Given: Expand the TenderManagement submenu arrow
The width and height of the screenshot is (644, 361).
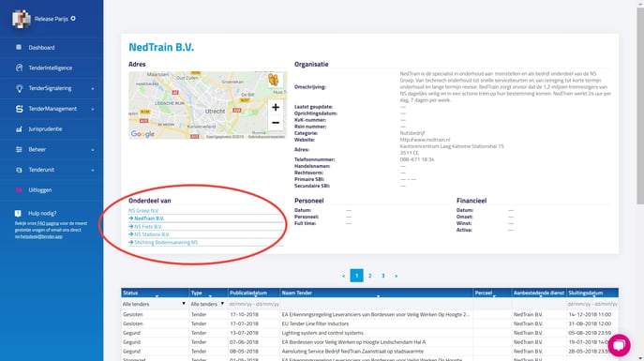Looking at the screenshot, I should pos(93,110).
